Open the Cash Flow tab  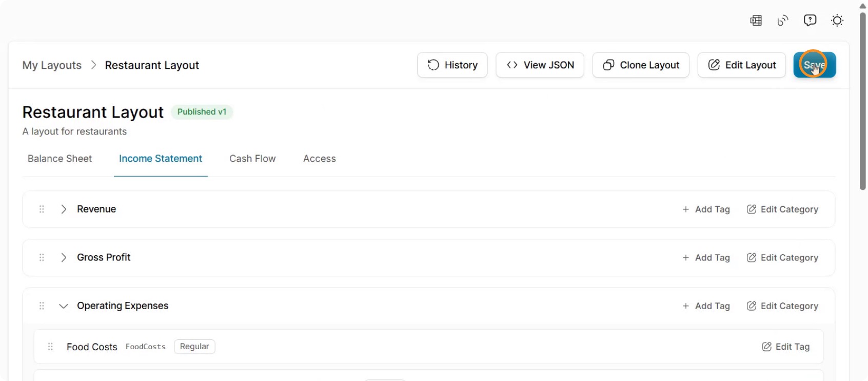click(252, 159)
